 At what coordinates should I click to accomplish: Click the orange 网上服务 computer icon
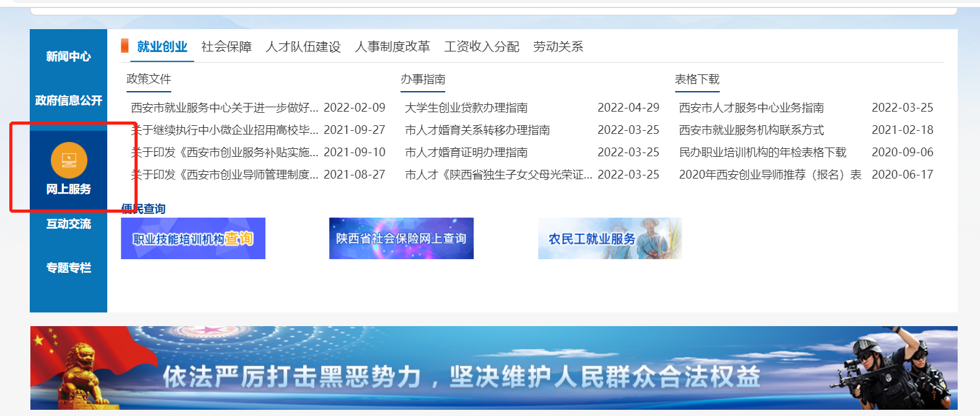pos(69,160)
